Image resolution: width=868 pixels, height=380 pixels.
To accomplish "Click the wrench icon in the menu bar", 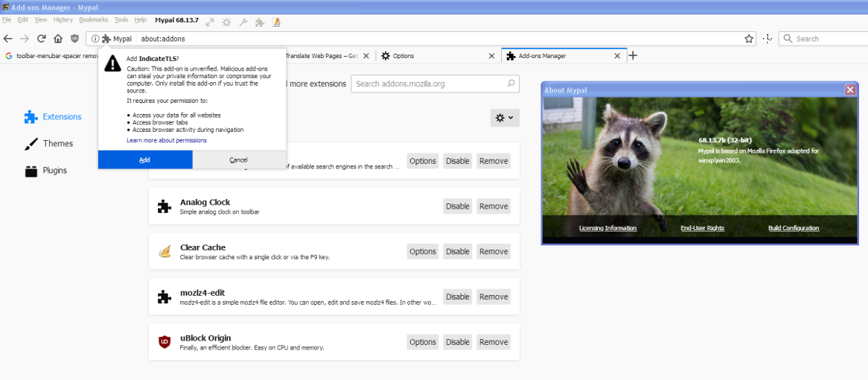I will 243,22.
